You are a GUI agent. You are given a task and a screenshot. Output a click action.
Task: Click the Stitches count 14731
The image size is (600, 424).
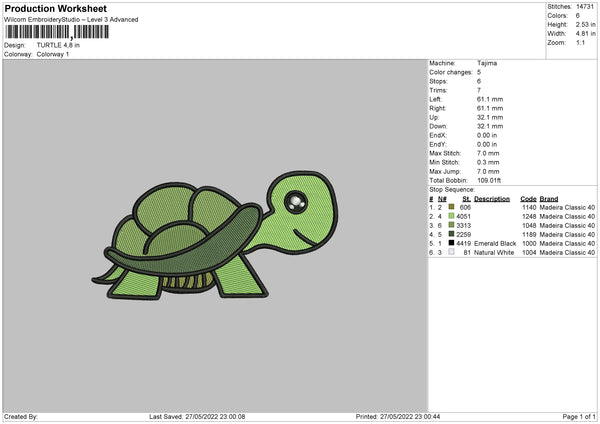pyautogui.click(x=586, y=6)
